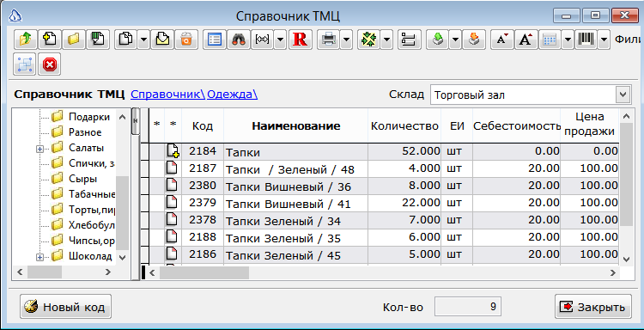Open dropdown beside the green import icon

coord(455,39)
